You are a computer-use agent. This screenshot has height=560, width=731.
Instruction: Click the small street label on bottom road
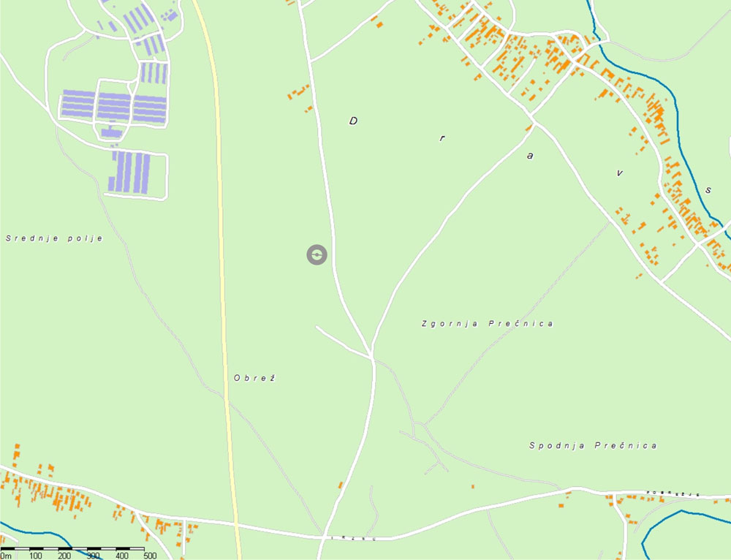coord(353,539)
